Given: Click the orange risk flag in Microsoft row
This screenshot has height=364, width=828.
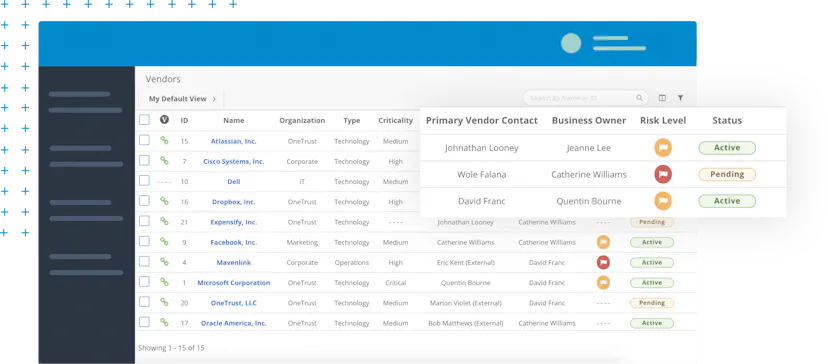Looking at the screenshot, I should 603,282.
